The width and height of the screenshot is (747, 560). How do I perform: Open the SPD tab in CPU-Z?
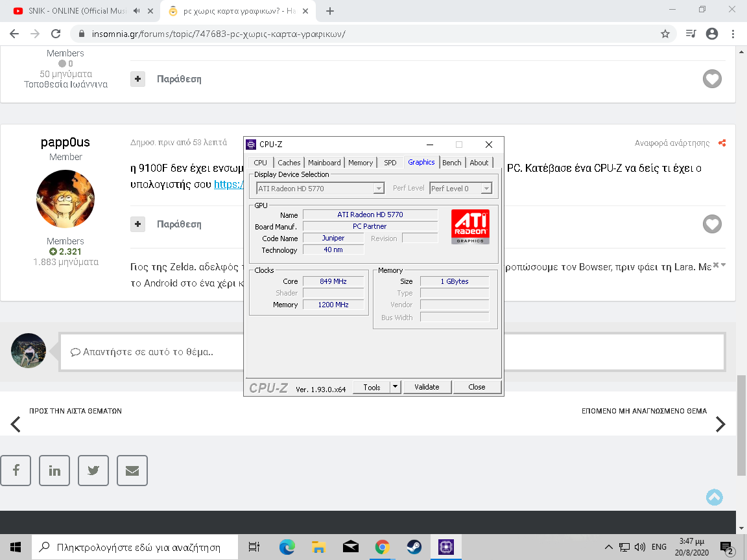pyautogui.click(x=390, y=163)
